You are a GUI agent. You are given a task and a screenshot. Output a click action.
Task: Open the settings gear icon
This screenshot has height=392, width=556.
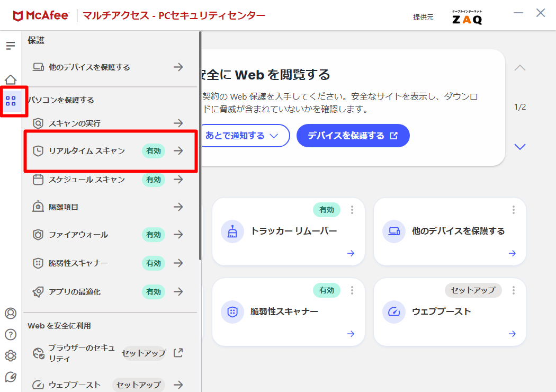pos(11,355)
